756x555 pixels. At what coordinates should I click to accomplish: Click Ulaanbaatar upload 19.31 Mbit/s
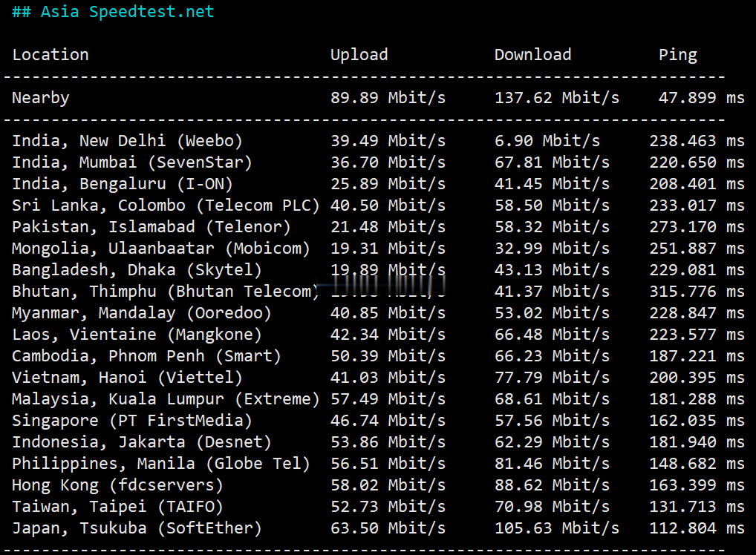(388, 249)
